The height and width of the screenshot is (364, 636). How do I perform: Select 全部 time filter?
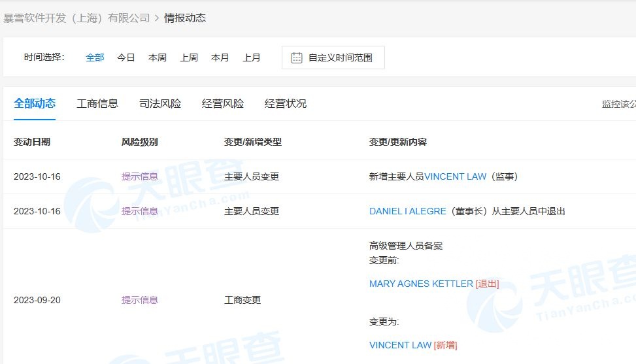click(95, 58)
